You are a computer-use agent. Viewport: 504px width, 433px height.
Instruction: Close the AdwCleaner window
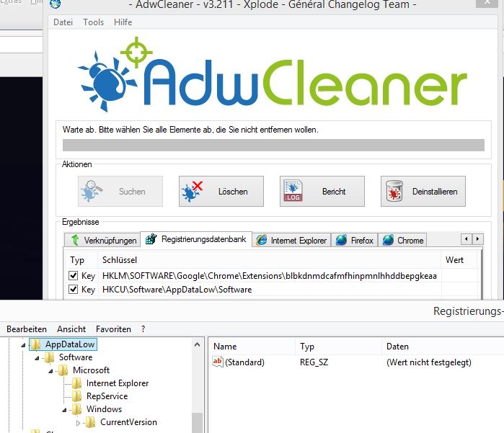click(x=487, y=3)
